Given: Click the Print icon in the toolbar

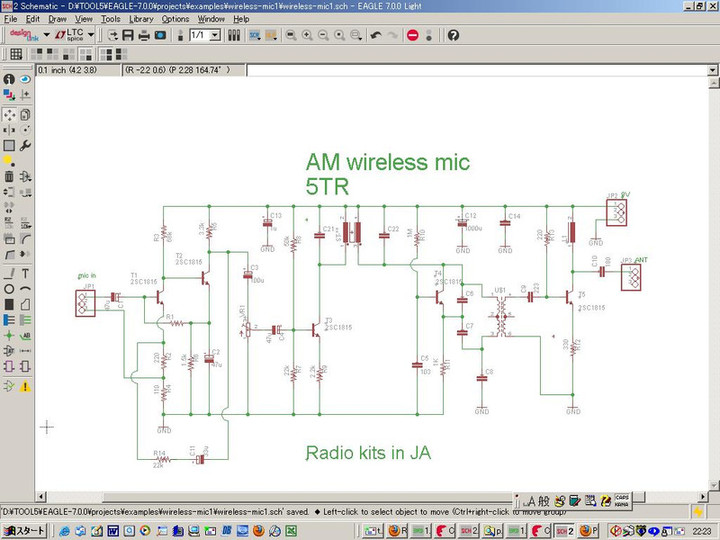Looking at the screenshot, I should point(144,35).
